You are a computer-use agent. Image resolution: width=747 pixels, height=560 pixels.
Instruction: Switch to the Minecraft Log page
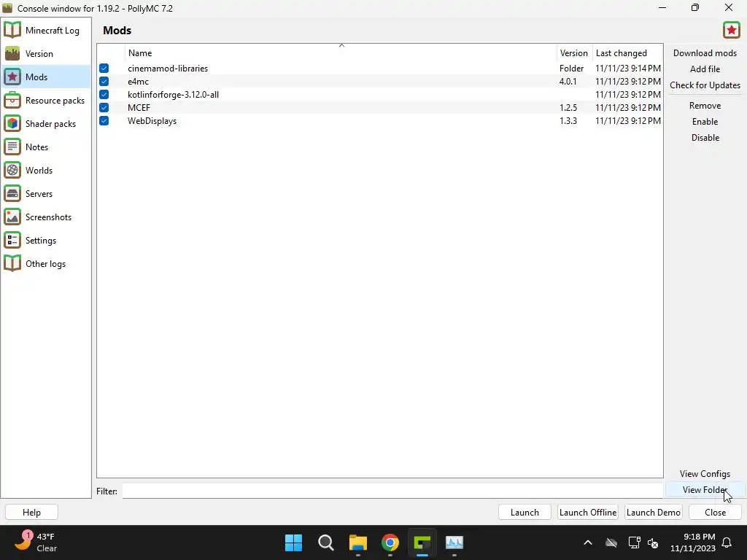point(46,30)
